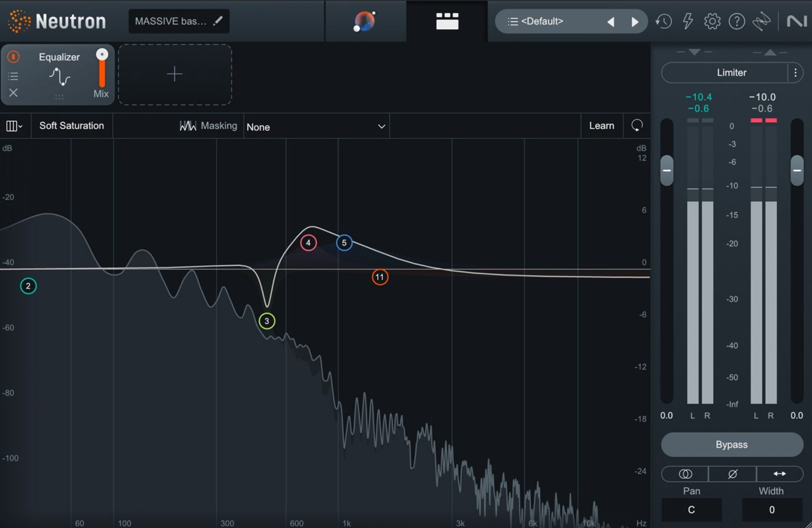Viewport: 812px width, 528px height.
Task: Click the signal chain modules icon
Action: click(447, 21)
